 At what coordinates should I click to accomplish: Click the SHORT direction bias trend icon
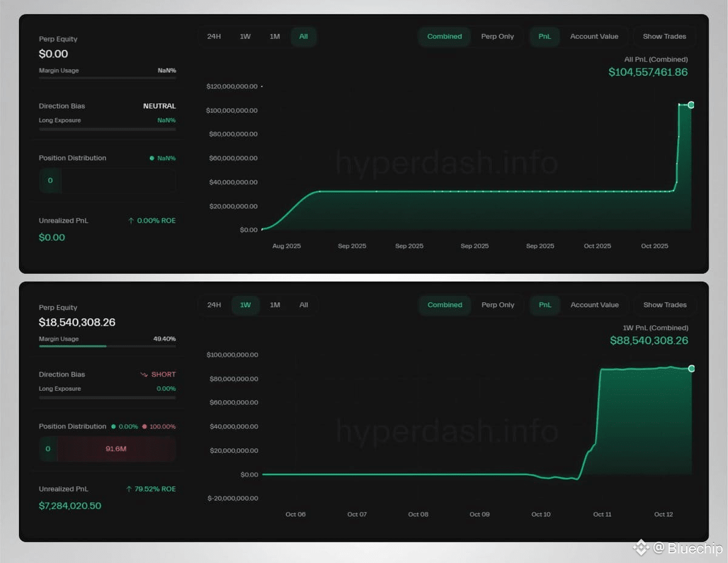pos(144,375)
